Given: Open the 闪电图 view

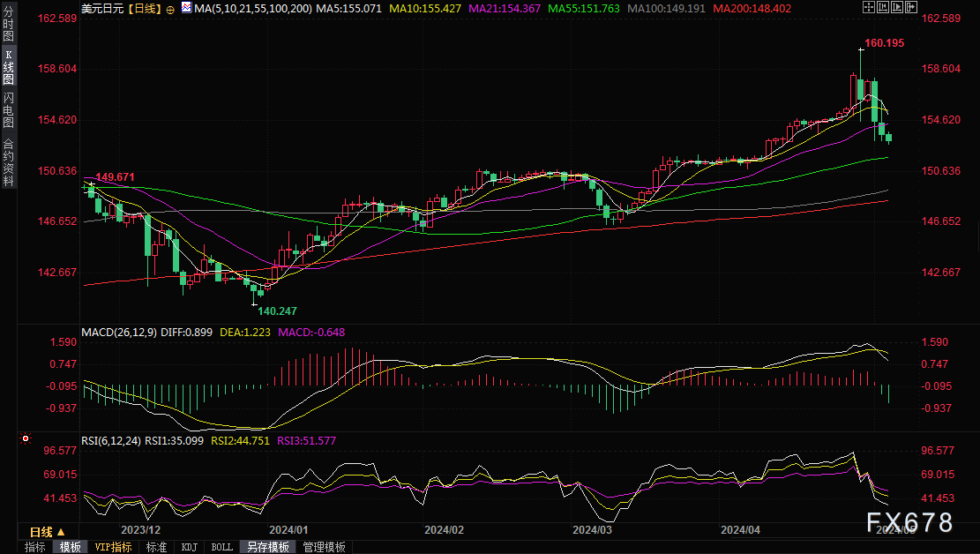Looking at the screenshot, I should coord(8,110).
